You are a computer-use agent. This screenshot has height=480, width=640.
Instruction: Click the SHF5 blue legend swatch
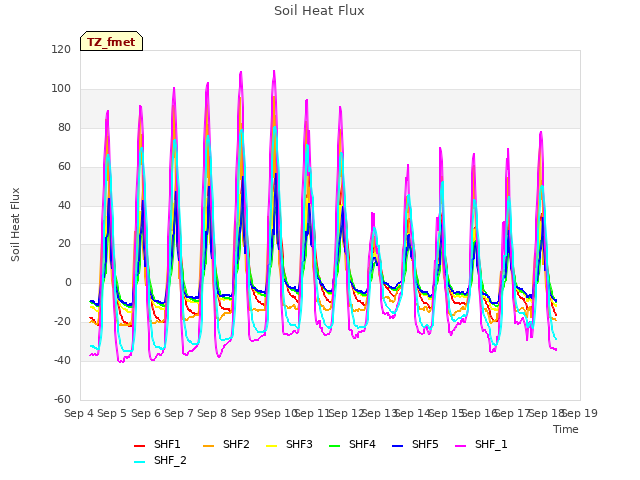(398, 446)
